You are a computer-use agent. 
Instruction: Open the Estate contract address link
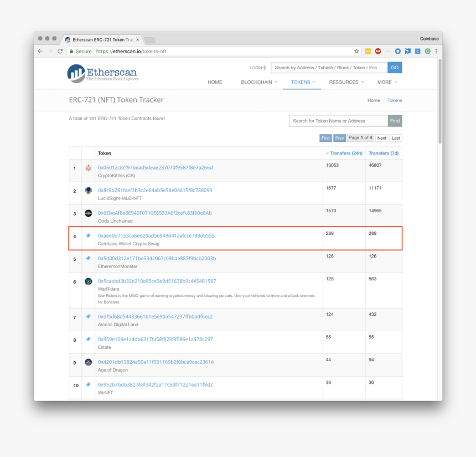156,339
